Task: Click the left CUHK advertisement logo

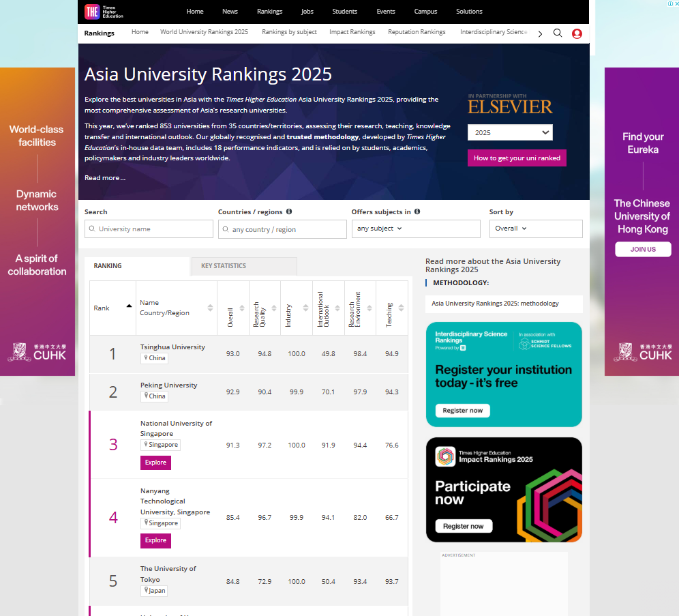Action: click(37, 352)
